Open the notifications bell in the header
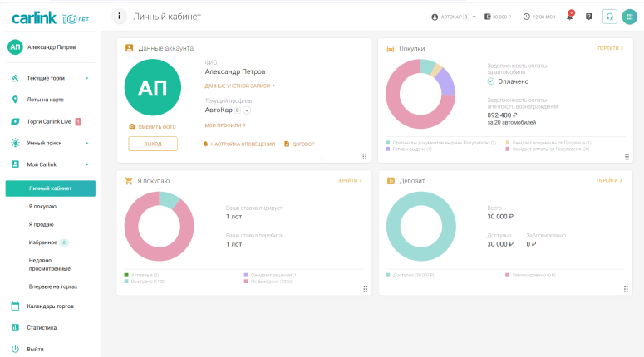The width and height of the screenshot is (644, 357). (x=569, y=17)
